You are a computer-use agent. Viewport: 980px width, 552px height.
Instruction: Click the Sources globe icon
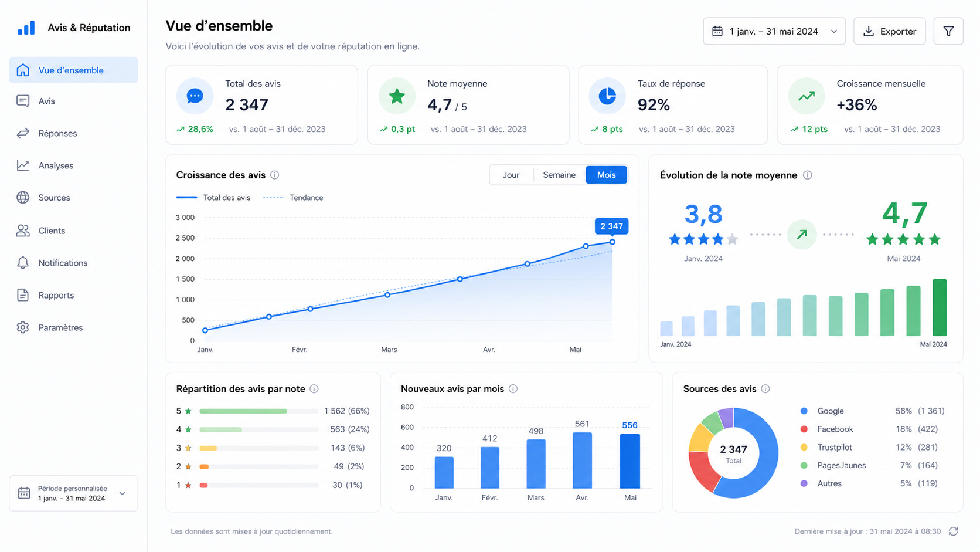click(23, 198)
